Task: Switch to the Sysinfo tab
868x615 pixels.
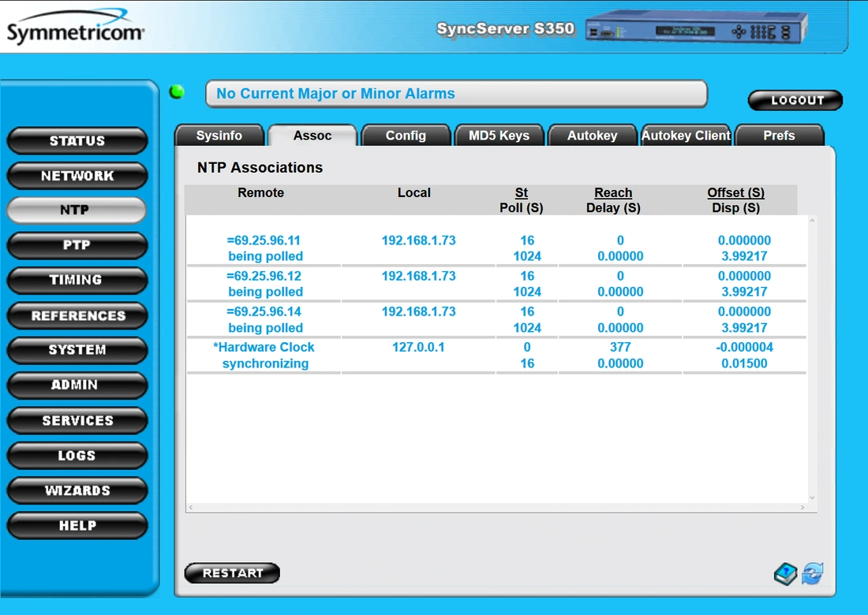Action: point(219,136)
